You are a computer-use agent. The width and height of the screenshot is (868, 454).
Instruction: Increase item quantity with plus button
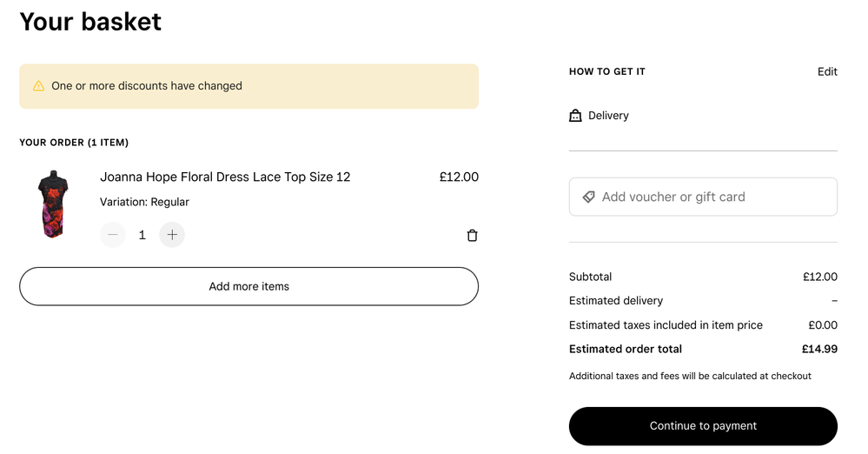[172, 235]
